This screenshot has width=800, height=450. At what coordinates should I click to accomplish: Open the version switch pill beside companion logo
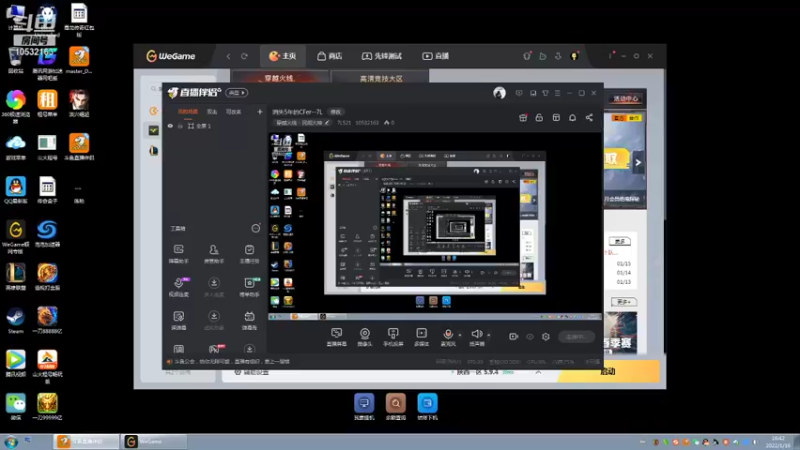point(237,93)
